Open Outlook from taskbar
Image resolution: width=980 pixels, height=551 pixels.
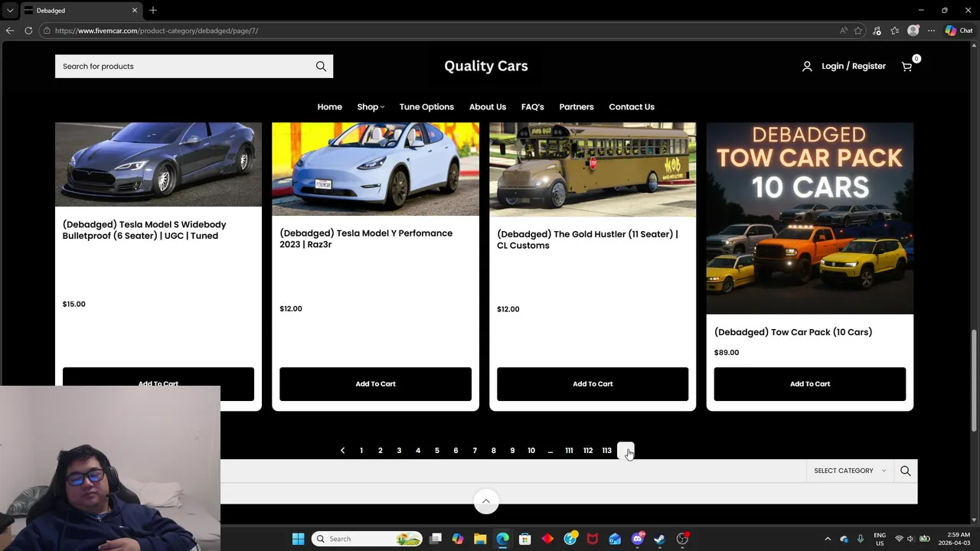(x=615, y=539)
